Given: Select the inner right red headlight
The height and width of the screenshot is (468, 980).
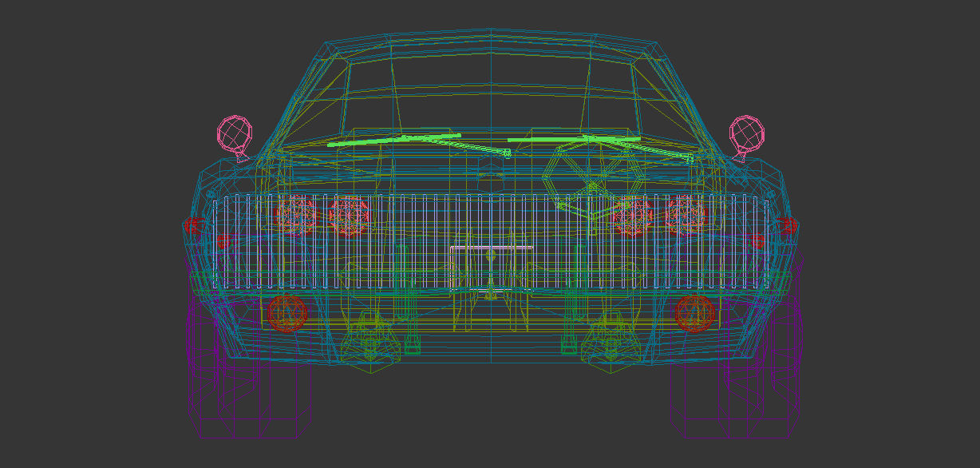Looking at the screenshot, I should 632,216.
